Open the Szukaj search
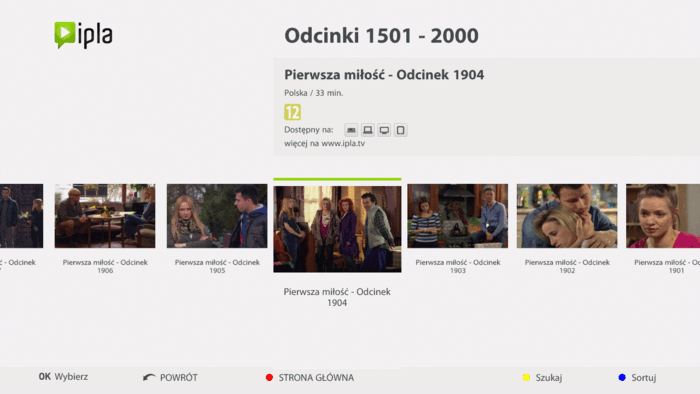The image size is (700, 394). pyautogui.click(x=549, y=377)
